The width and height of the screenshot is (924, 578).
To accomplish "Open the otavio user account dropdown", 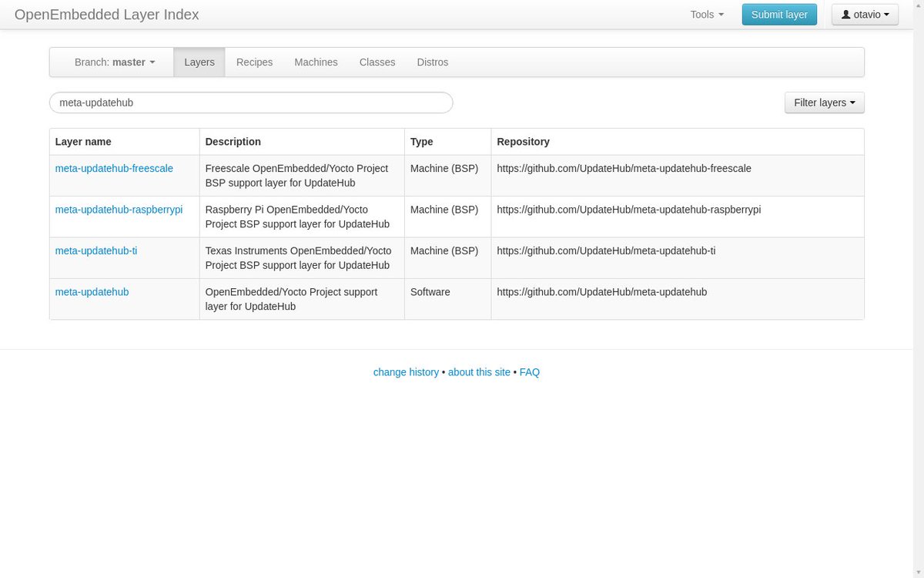I will pos(865,15).
